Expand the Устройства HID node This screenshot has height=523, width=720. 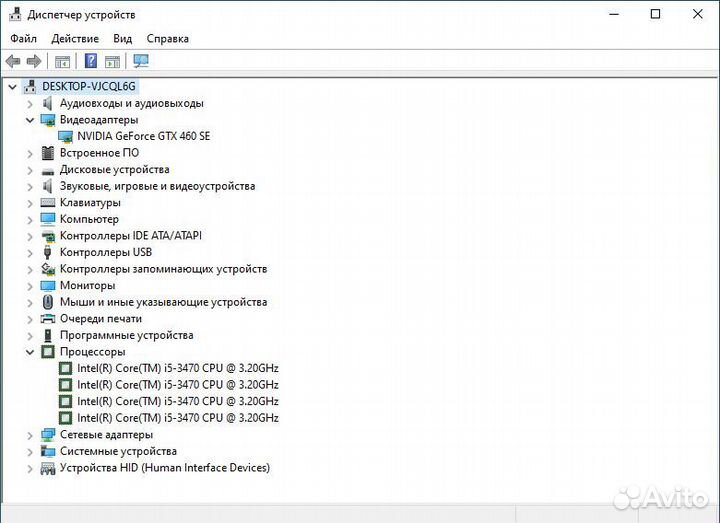[30, 468]
